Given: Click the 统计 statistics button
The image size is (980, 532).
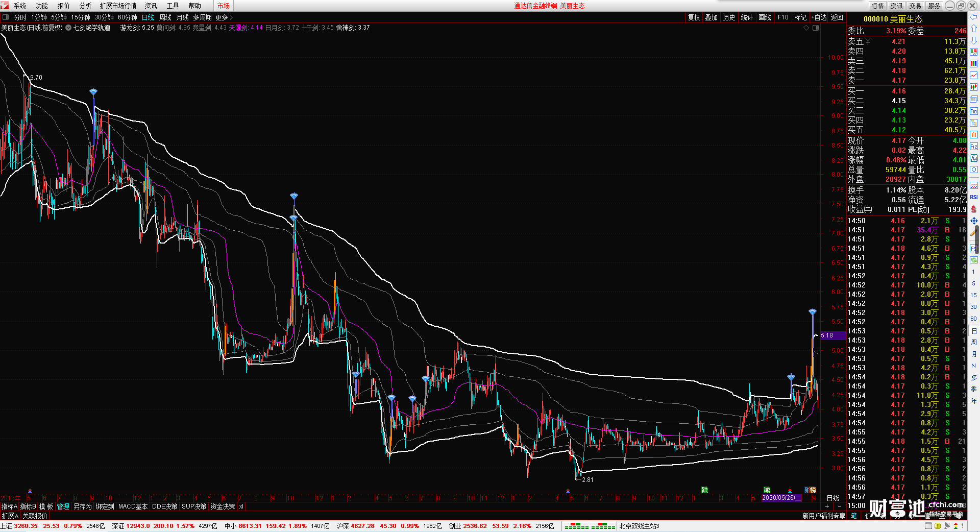Looking at the screenshot, I should (x=747, y=17).
